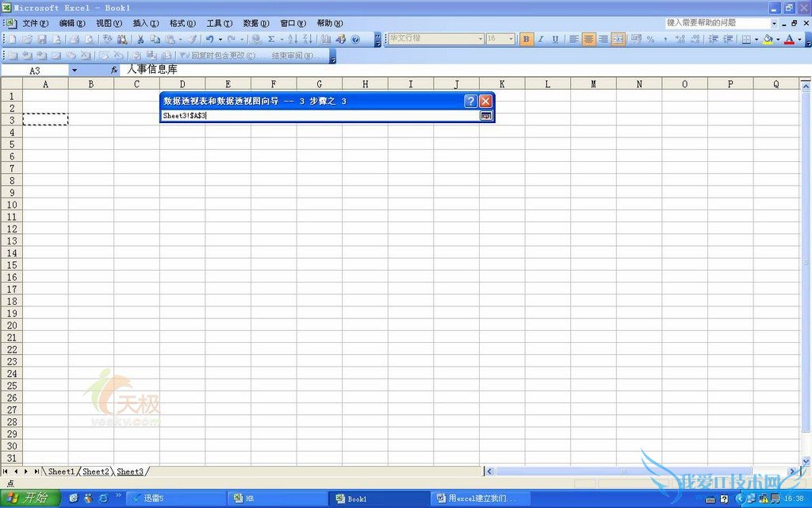
Task: Expand the AutoSum functions dropdown arrow
Action: [x=282, y=40]
